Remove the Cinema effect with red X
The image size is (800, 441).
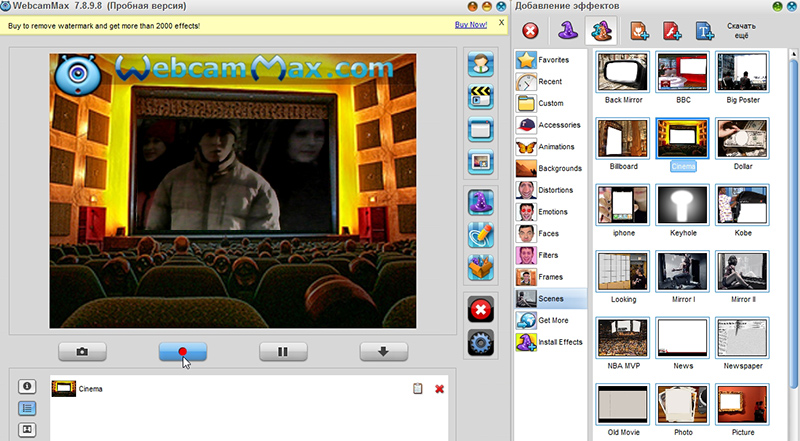pos(439,389)
